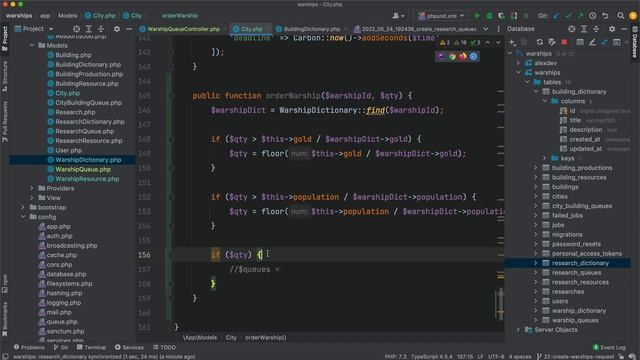Open Database panel settings gear
This screenshot has height=360, width=640.
(612, 29)
